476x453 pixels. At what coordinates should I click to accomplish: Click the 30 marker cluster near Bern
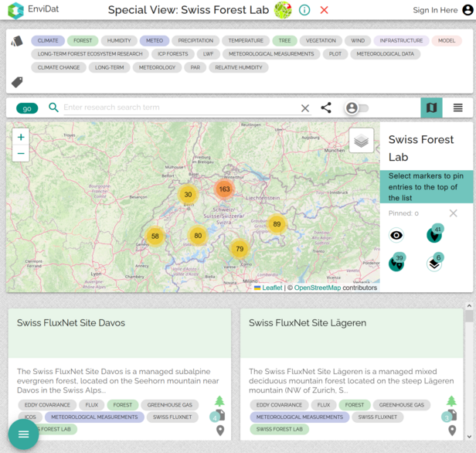188,194
